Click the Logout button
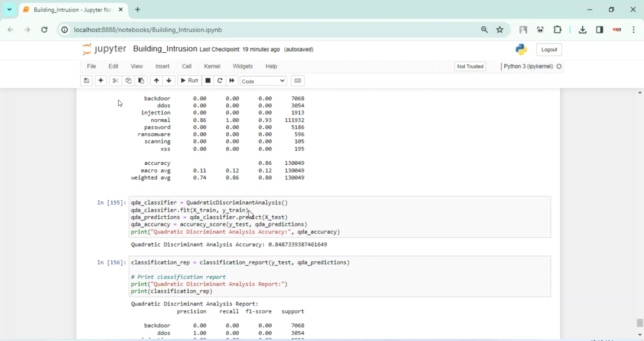Screen dimensions: 644x341 pyautogui.click(x=549, y=49)
